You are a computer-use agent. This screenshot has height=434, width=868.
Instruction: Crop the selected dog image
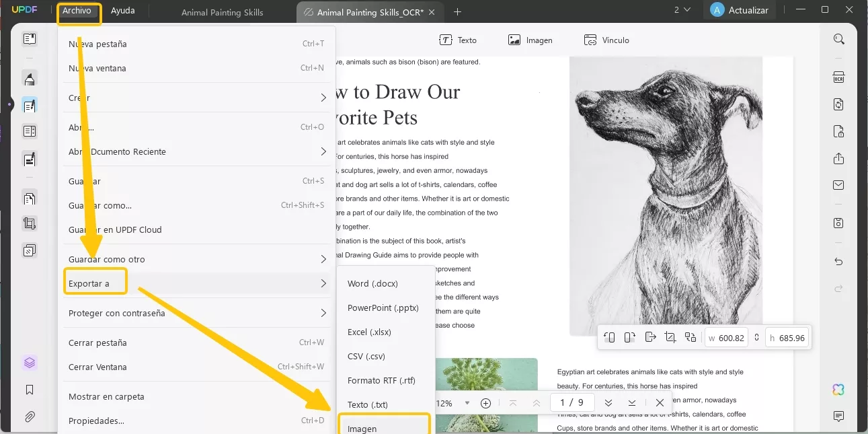click(670, 337)
